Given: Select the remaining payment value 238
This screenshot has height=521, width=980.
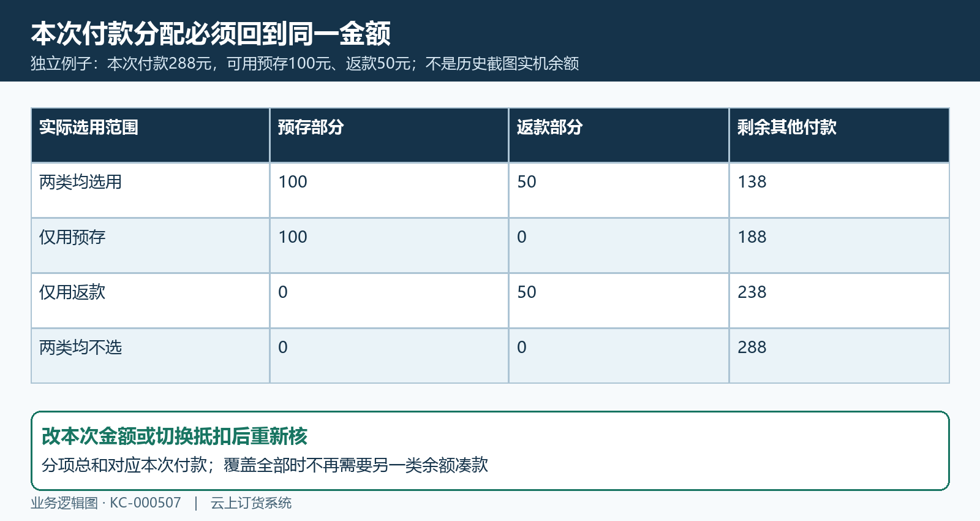Looking at the screenshot, I should [x=752, y=292].
